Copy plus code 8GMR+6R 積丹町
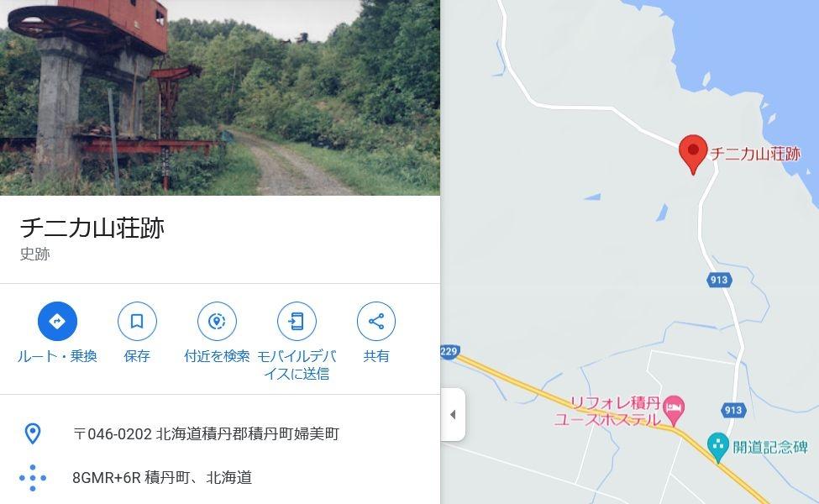The image size is (819, 504). point(162,477)
